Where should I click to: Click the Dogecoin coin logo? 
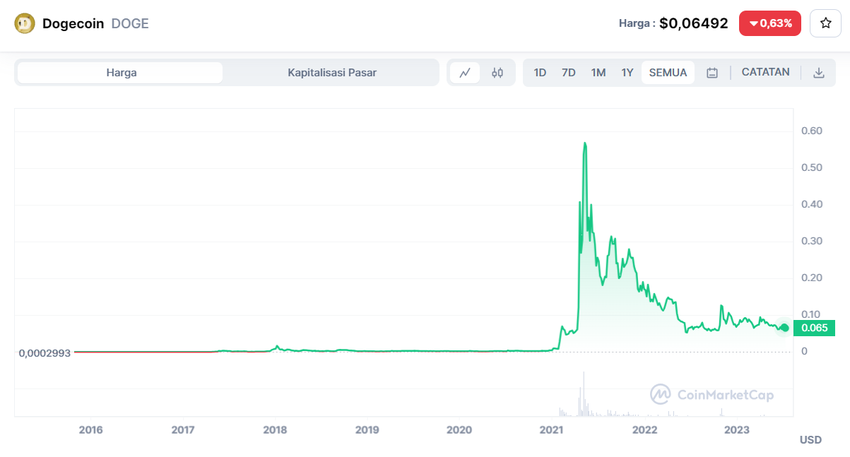24,23
